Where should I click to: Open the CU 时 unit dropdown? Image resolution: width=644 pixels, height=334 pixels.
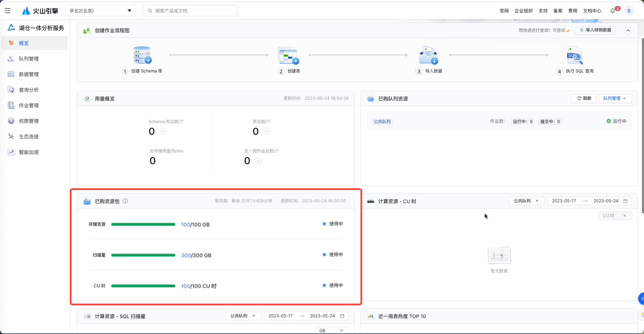click(x=614, y=216)
